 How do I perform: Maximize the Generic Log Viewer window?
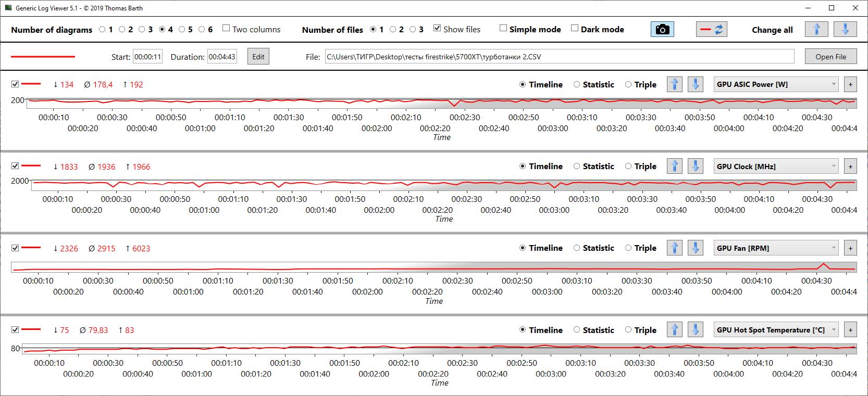click(x=832, y=8)
